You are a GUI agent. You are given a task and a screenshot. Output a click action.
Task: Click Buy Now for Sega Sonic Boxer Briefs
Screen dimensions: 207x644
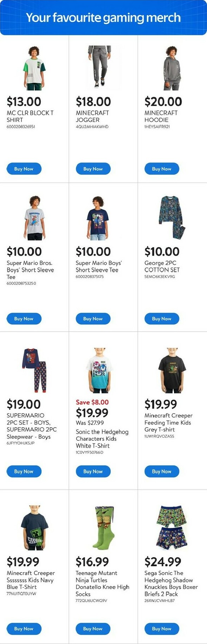[162, 629]
